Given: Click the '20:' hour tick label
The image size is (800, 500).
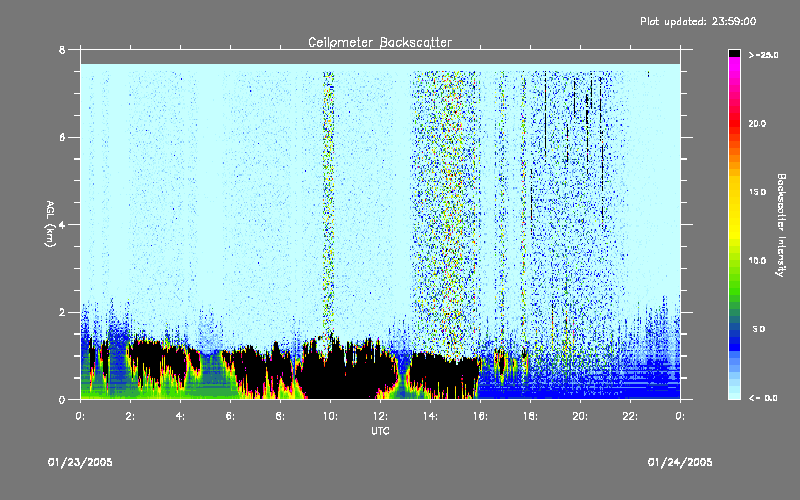Looking at the screenshot, I should pos(580,416).
